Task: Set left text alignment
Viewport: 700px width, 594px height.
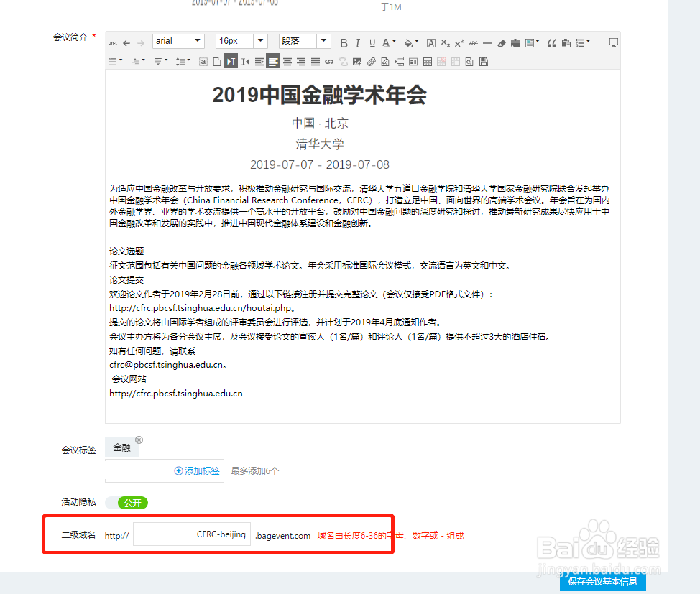Action: 273,62
